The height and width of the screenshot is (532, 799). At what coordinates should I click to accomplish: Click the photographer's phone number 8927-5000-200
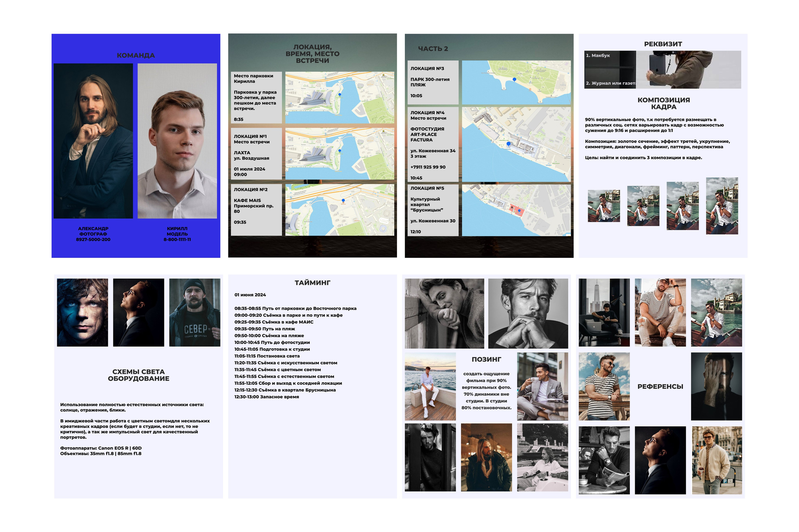click(x=93, y=239)
